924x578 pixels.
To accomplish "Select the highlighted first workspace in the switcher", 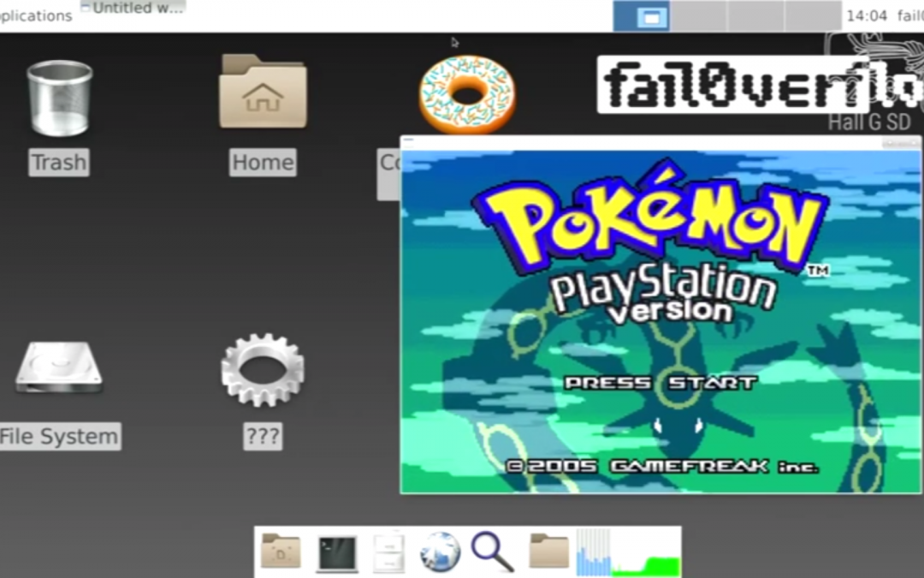I will [641, 16].
